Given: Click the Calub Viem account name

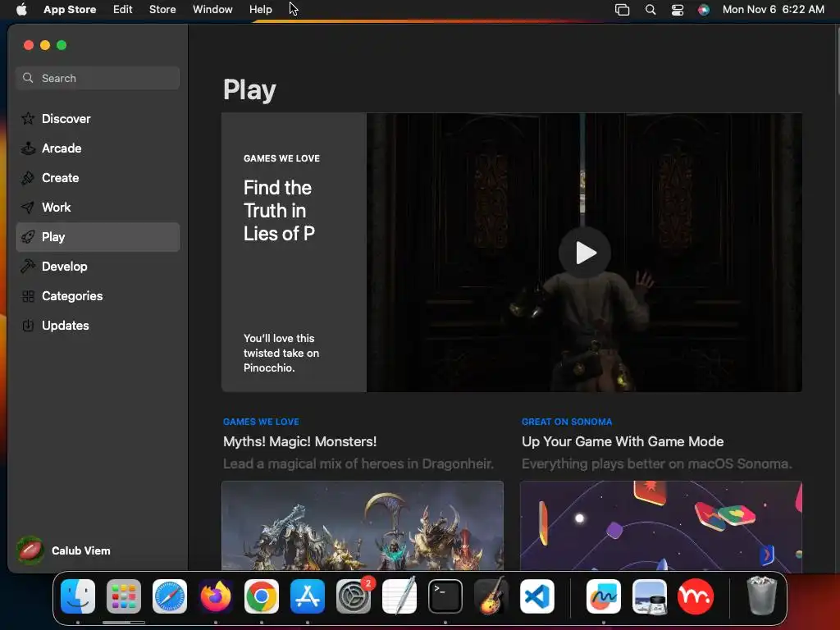Looking at the screenshot, I should coord(81,550).
